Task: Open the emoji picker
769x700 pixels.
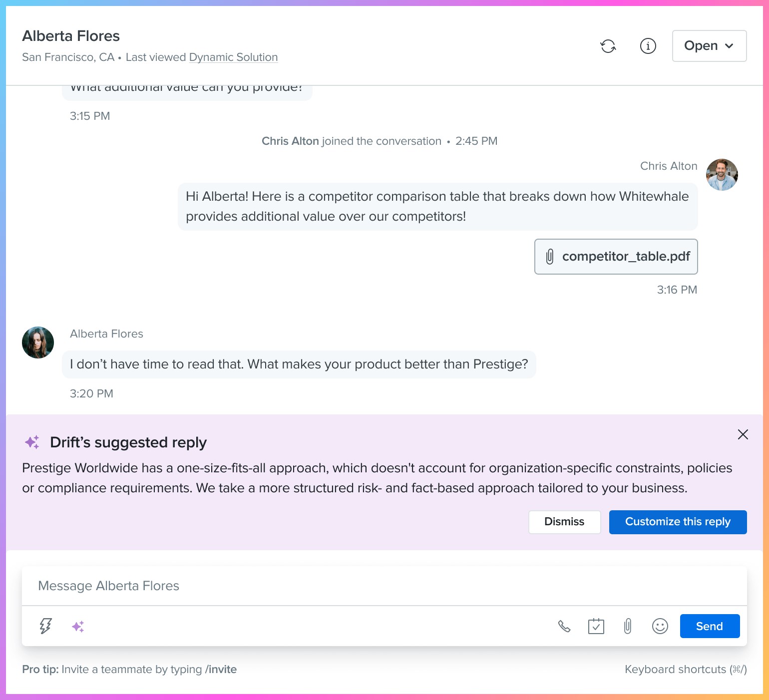Action: 660,626
